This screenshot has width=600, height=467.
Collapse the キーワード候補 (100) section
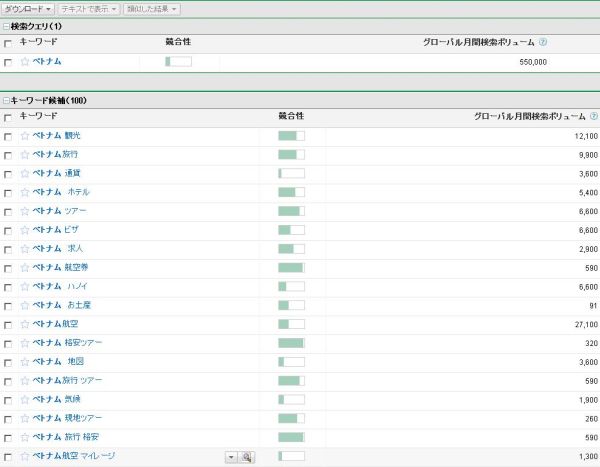tap(6, 101)
